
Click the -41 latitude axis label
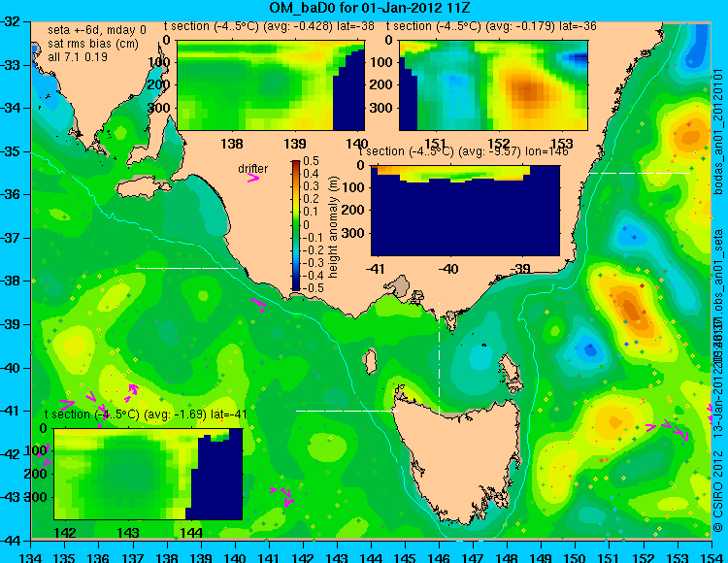tap(11, 411)
